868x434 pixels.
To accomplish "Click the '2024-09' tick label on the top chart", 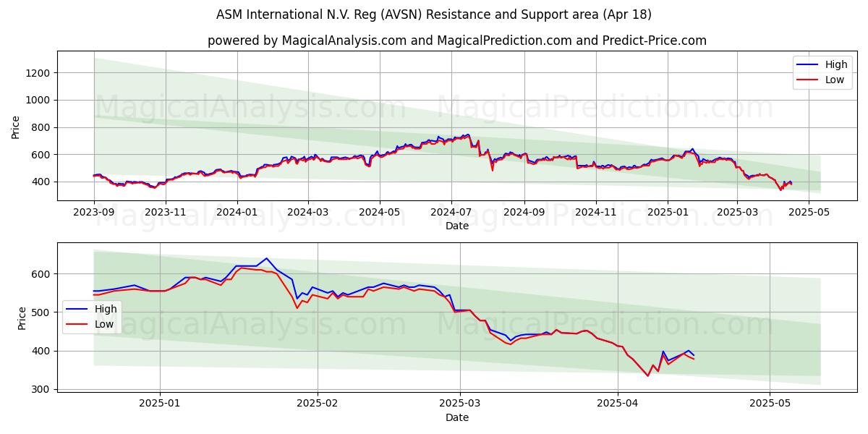I will click(x=524, y=211).
